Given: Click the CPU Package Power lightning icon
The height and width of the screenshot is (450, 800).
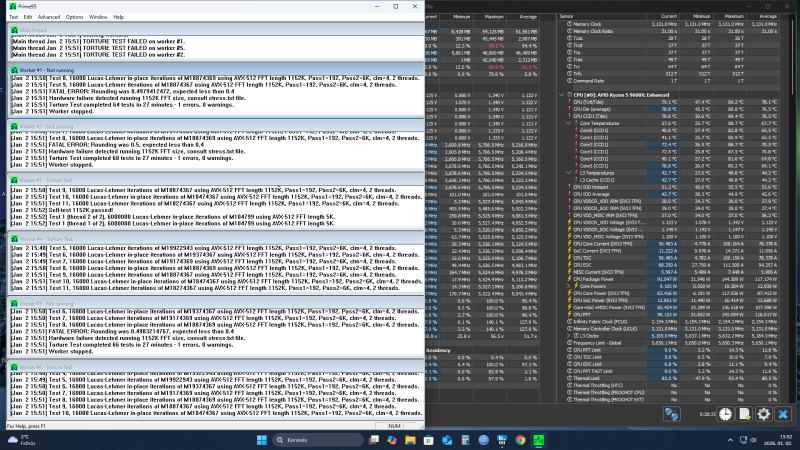Looking at the screenshot, I should pos(569,279).
